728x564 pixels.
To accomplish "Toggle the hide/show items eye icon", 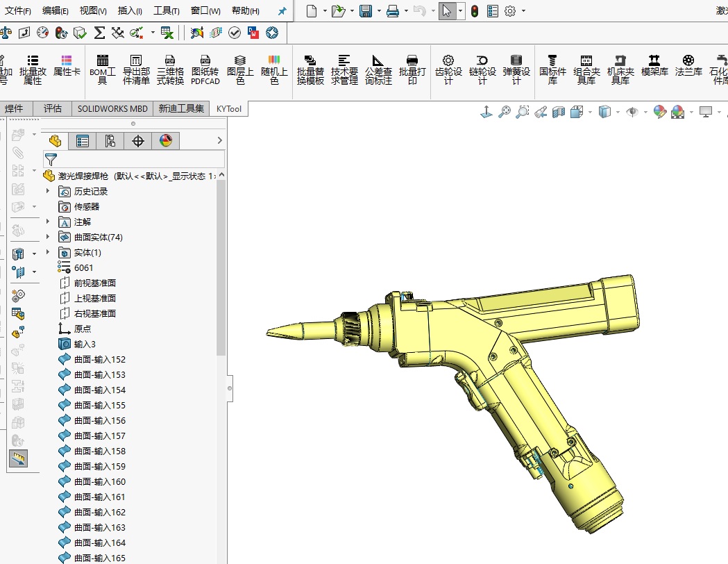I will click(x=631, y=112).
